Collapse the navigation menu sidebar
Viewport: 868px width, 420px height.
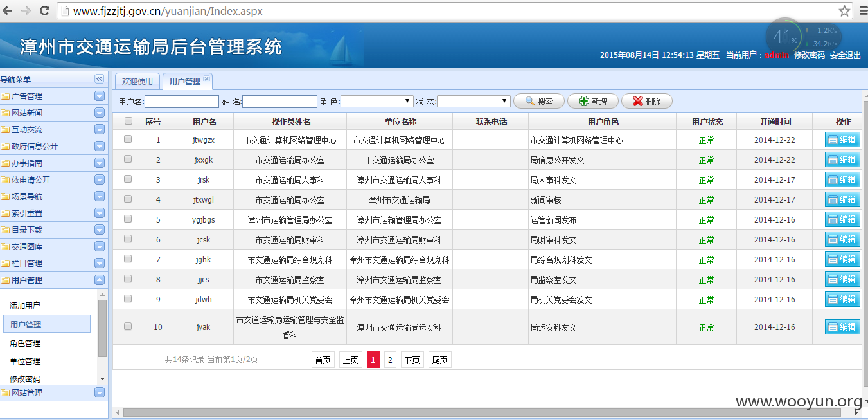point(99,78)
